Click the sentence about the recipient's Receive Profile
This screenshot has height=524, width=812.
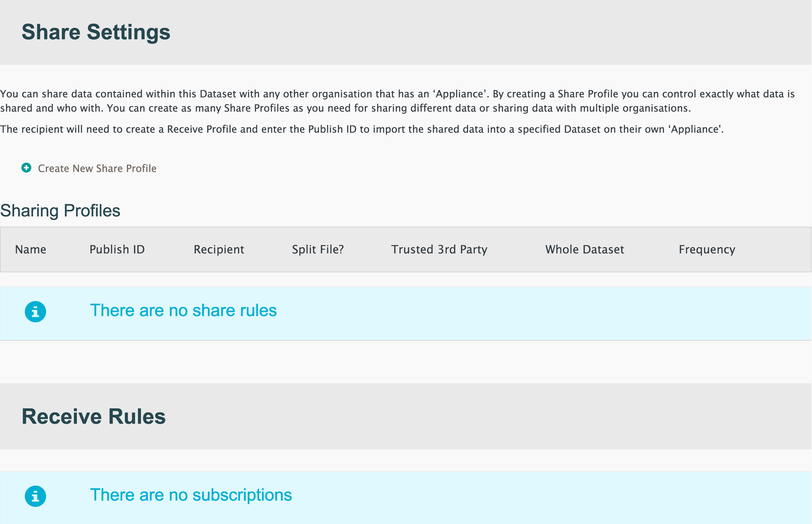[362, 129]
